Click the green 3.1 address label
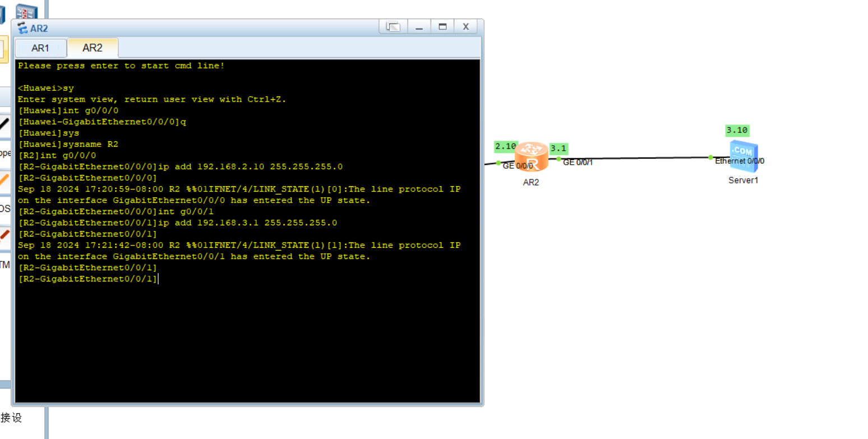 click(x=558, y=149)
